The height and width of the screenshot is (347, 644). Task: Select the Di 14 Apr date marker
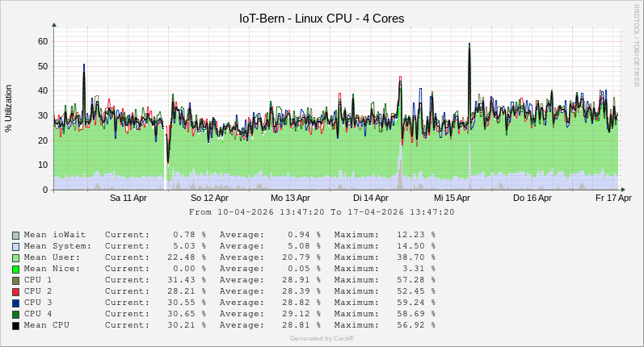click(371, 198)
